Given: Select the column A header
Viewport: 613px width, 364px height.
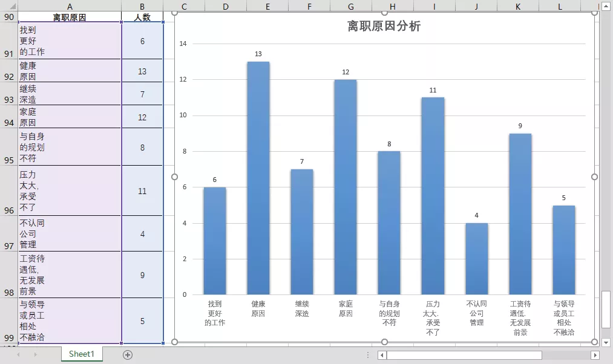Looking at the screenshot, I should 70,7.
